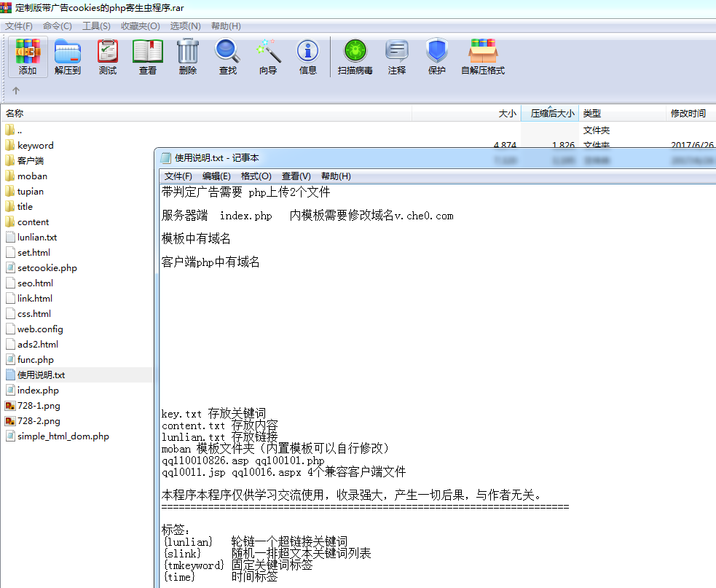
Task: Sort files by 名称 column header
Action: tap(15, 114)
